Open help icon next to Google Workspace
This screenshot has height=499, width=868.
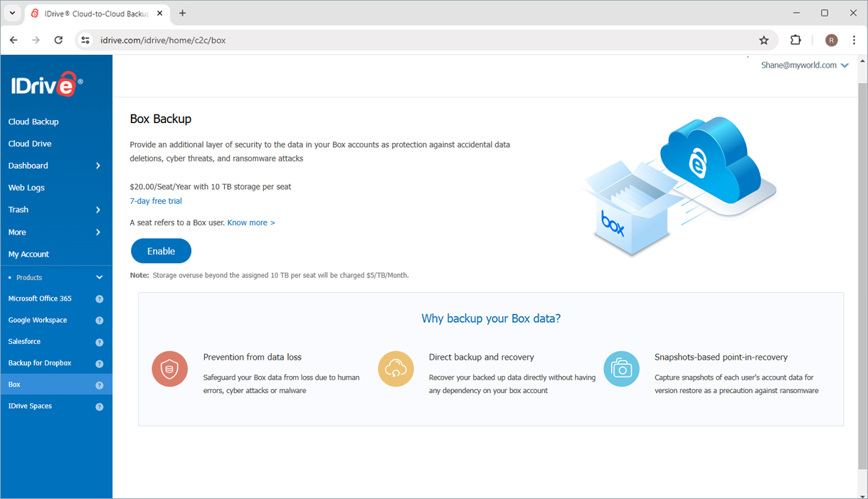[100, 321]
